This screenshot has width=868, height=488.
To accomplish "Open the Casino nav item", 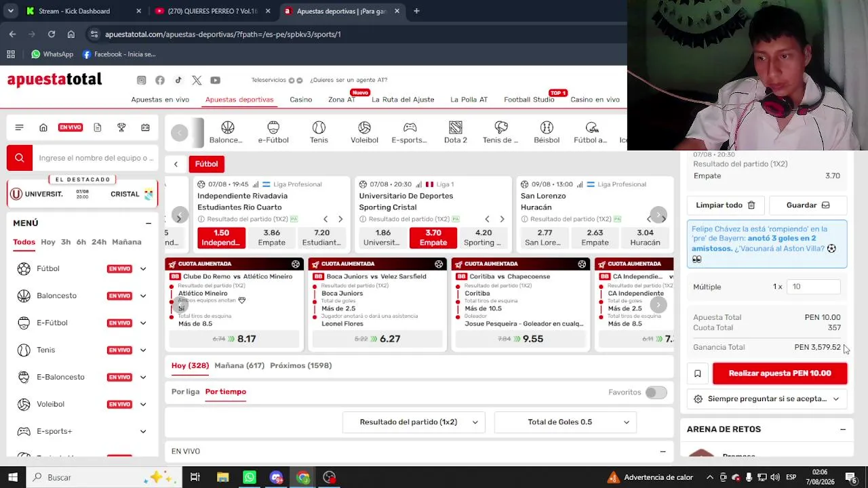I will pyautogui.click(x=301, y=100).
